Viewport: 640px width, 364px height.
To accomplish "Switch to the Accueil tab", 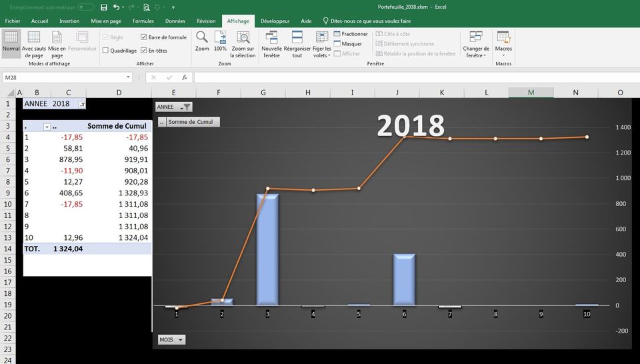I will (x=39, y=21).
